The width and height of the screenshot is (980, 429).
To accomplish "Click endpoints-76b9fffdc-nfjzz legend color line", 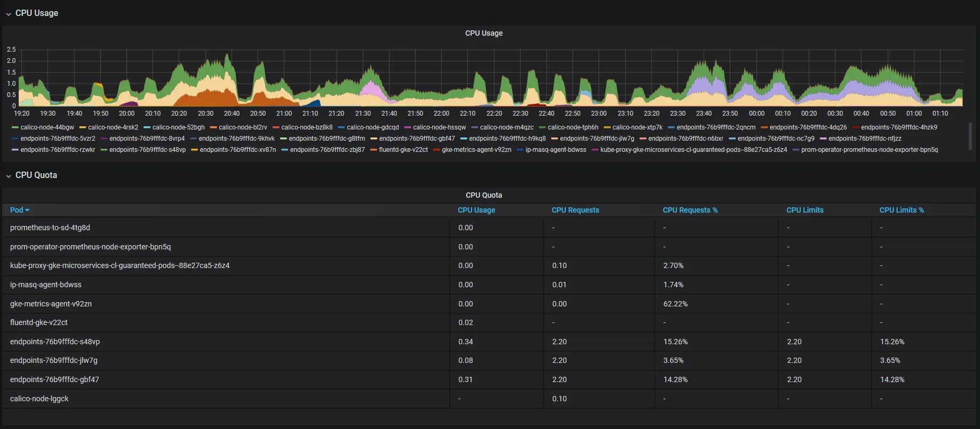I will click(x=823, y=139).
